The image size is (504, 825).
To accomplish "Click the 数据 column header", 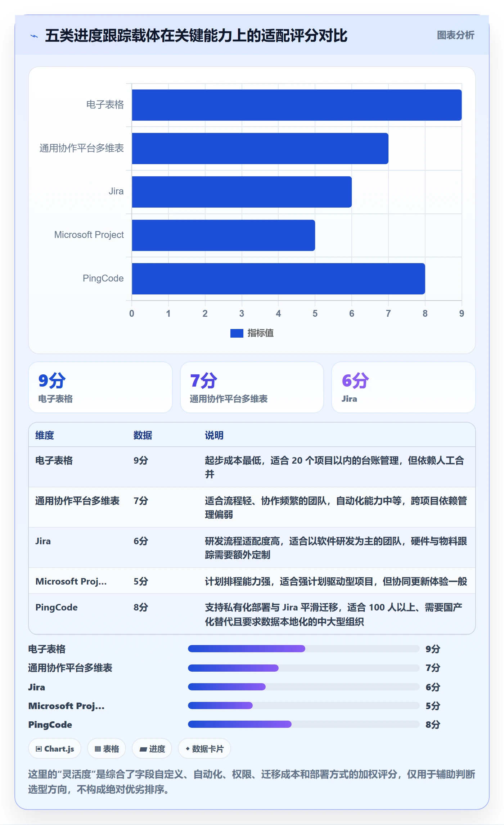I will tap(143, 436).
